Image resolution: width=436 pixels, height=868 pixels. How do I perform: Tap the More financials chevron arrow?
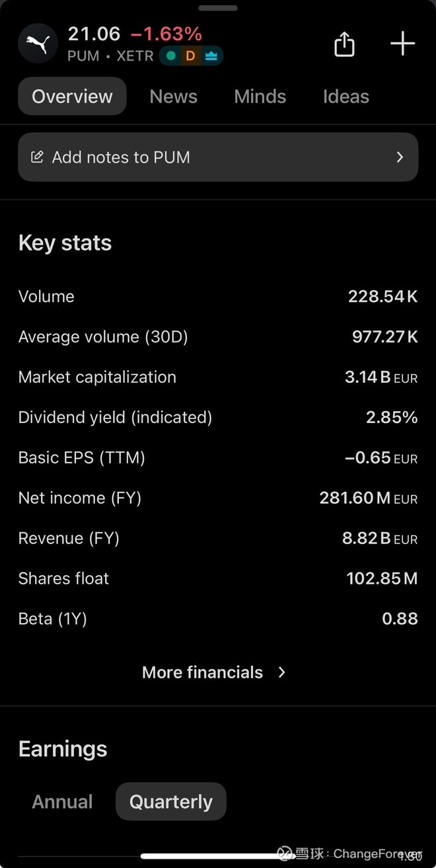point(282,672)
